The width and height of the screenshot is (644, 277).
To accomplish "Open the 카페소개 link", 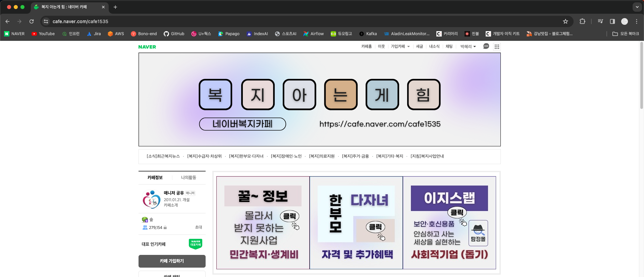I will coord(171,205).
